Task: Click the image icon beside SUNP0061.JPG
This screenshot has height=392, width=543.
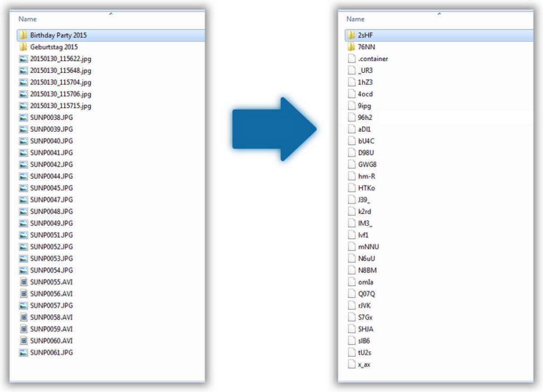Action: coord(24,352)
